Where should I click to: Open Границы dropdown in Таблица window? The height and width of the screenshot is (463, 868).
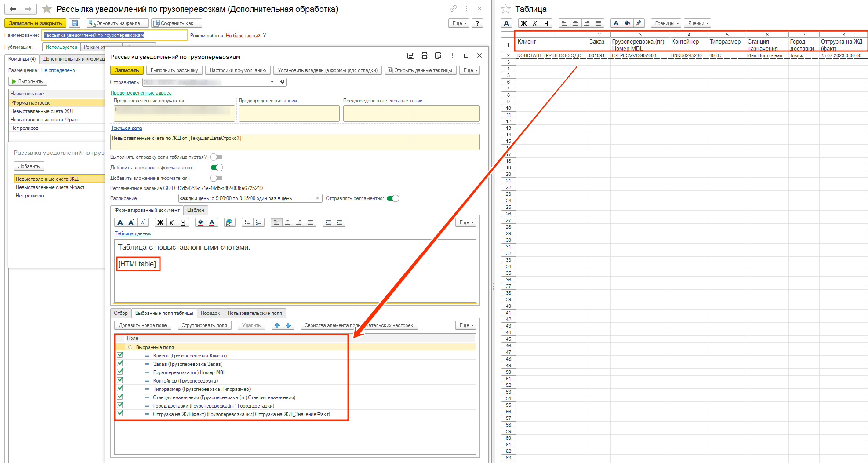(x=667, y=23)
